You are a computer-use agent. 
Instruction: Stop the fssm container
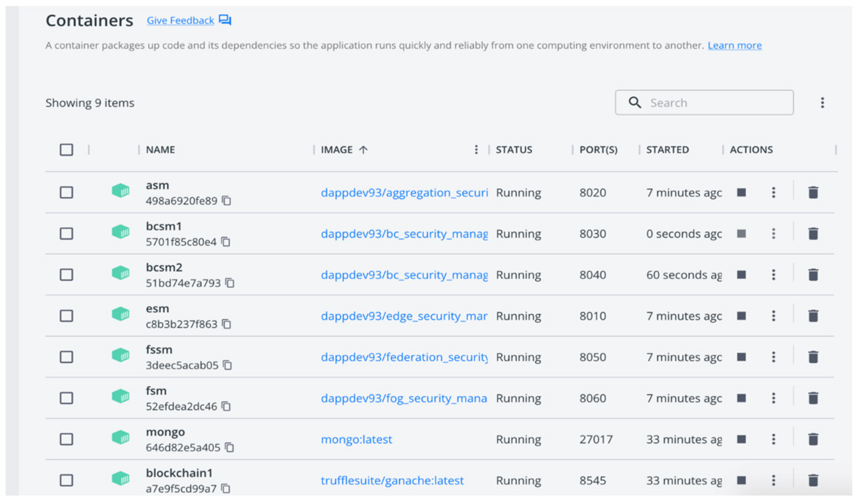pyautogui.click(x=741, y=357)
